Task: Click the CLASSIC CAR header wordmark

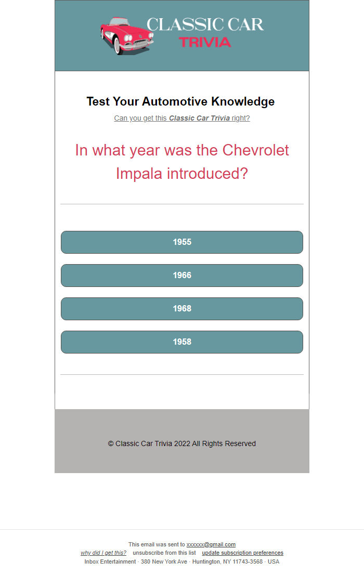Action: click(205, 25)
